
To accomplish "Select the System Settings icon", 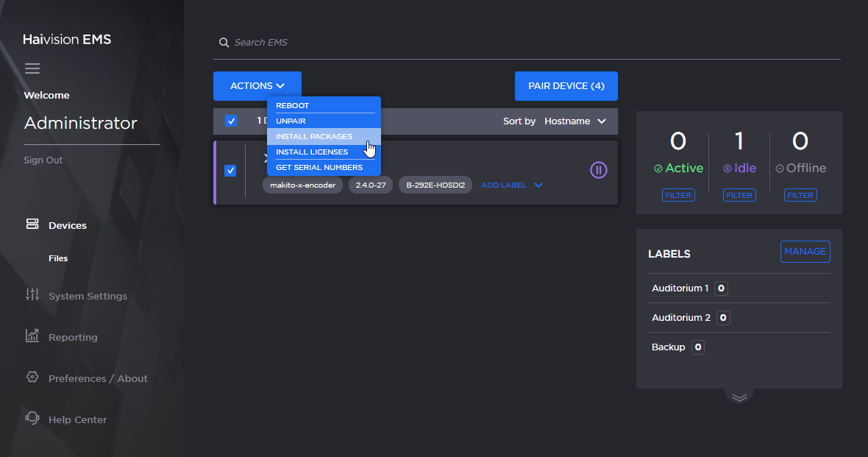I will coord(32,295).
